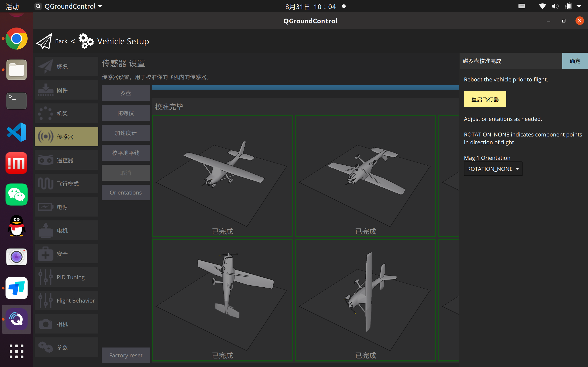
Task: Click the Orientations button
Action: pyautogui.click(x=126, y=192)
